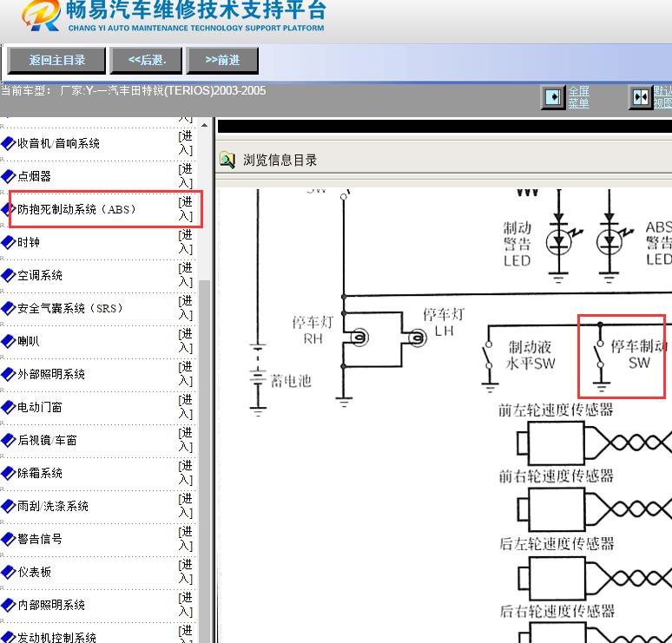Viewport: 672px width, 643px height.
Task: Click [进入] link for 安全气囊系统（SRS）
Action: (186, 308)
